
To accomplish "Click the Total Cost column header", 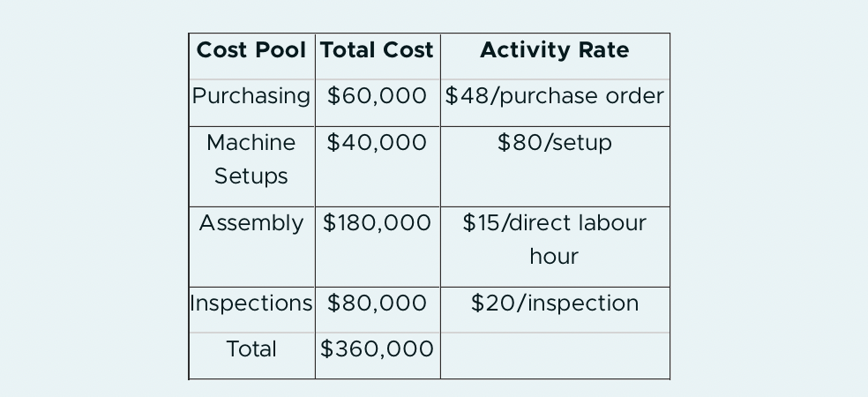I will point(378,56).
